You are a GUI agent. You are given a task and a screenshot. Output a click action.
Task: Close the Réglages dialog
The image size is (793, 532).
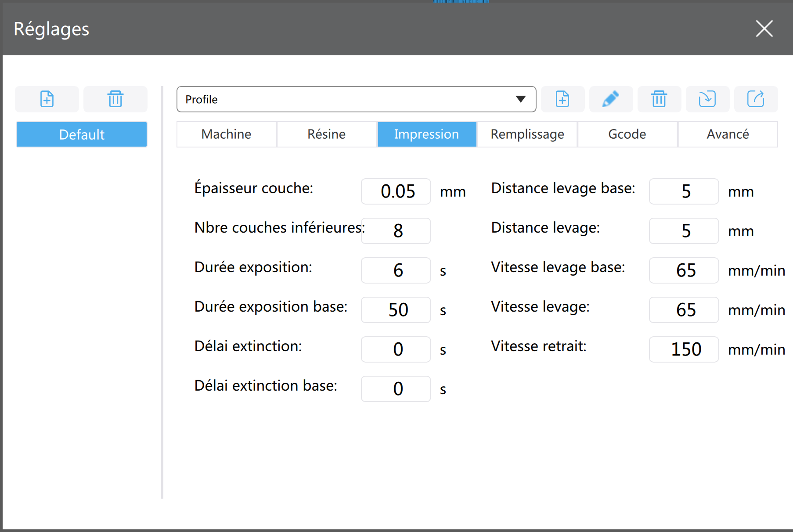pyautogui.click(x=764, y=29)
